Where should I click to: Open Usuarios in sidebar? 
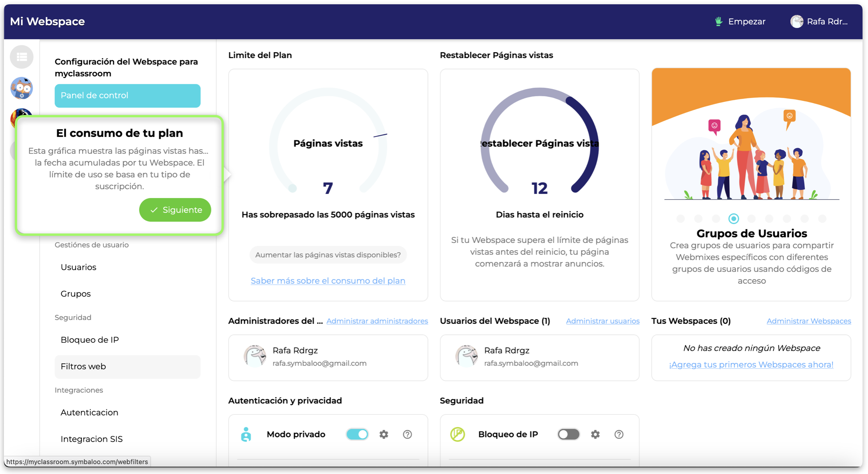click(128, 267)
